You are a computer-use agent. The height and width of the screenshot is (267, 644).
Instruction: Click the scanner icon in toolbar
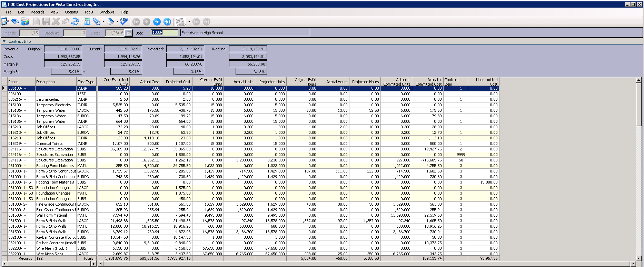pos(110,22)
